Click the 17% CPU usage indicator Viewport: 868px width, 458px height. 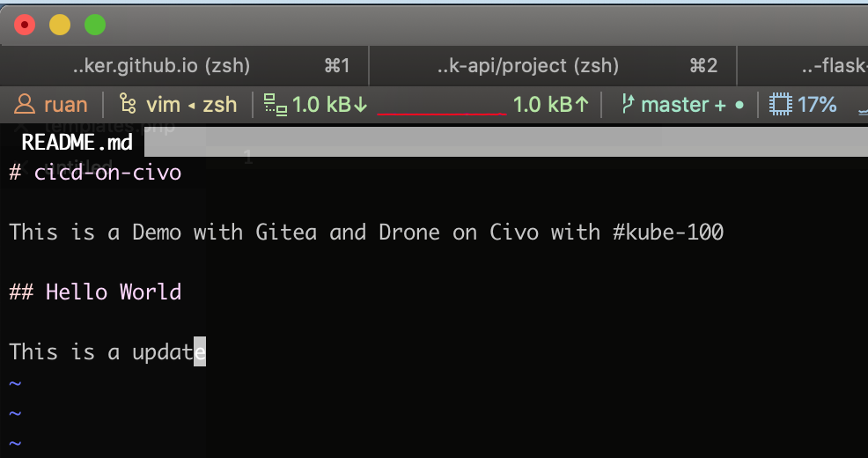pos(817,104)
